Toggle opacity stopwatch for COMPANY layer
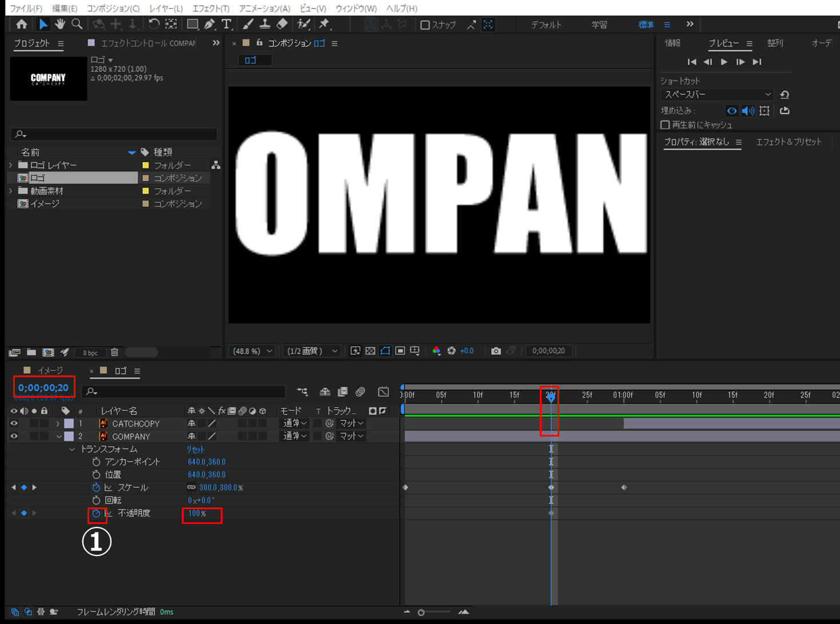The width and height of the screenshot is (840, 624). point(96,513)
